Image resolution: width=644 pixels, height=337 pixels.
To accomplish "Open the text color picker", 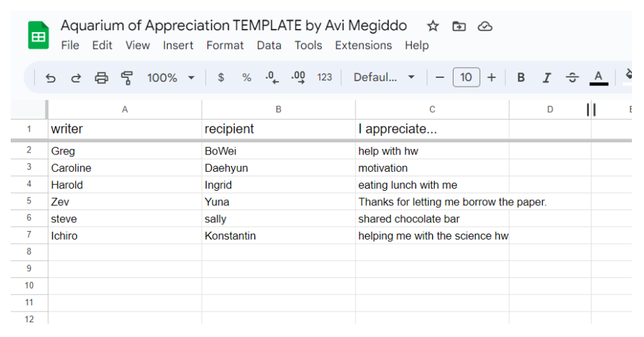I will (x=598, y=77).
